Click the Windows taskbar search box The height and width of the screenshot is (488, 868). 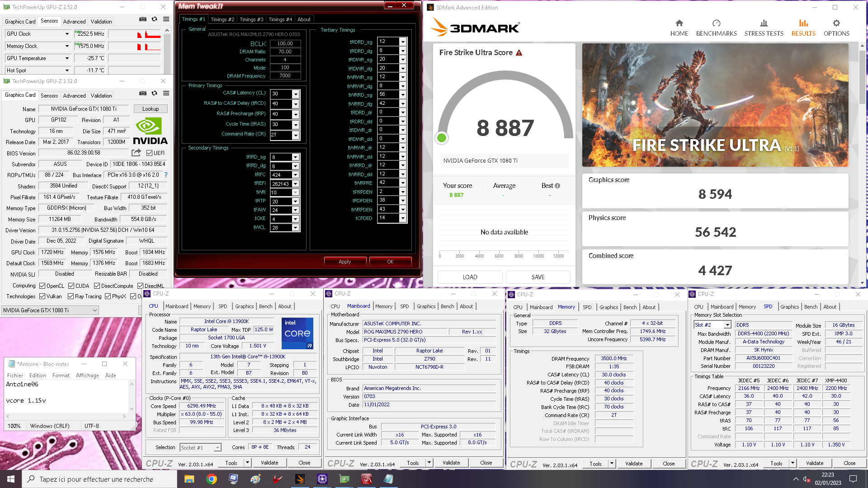click(x=99, y=479)
